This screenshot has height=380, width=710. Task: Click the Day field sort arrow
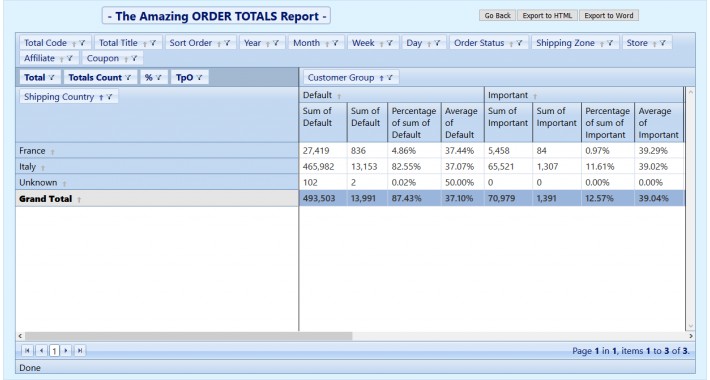[x=429, y=44]
